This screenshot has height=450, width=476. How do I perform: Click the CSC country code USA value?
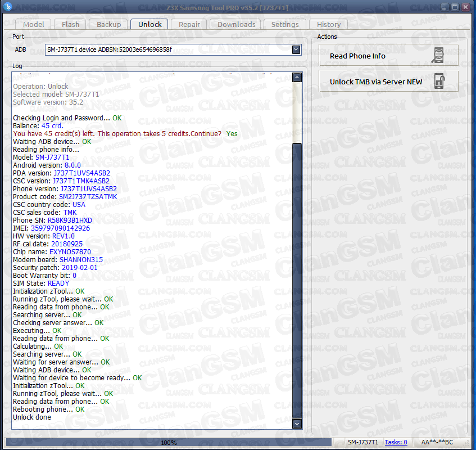point(79,205)
